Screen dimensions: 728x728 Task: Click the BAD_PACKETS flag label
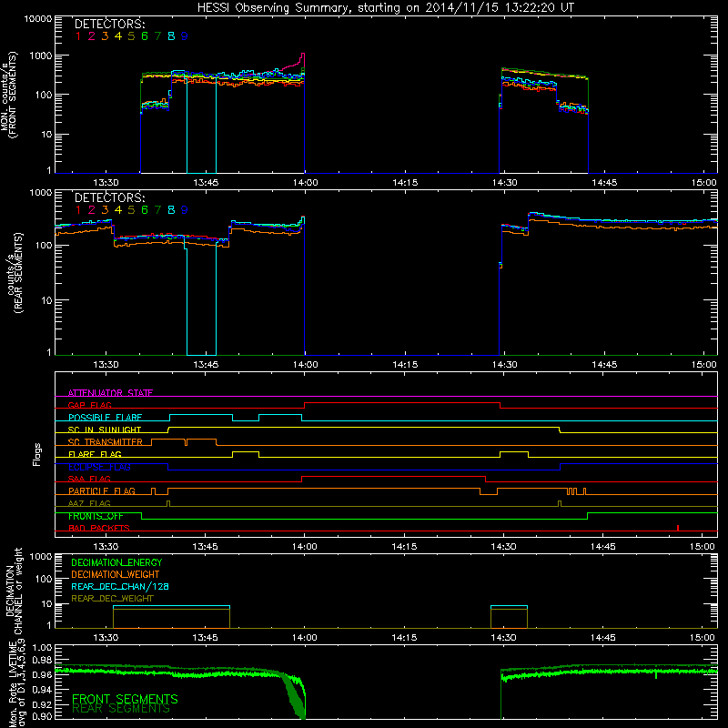[99, 528]
